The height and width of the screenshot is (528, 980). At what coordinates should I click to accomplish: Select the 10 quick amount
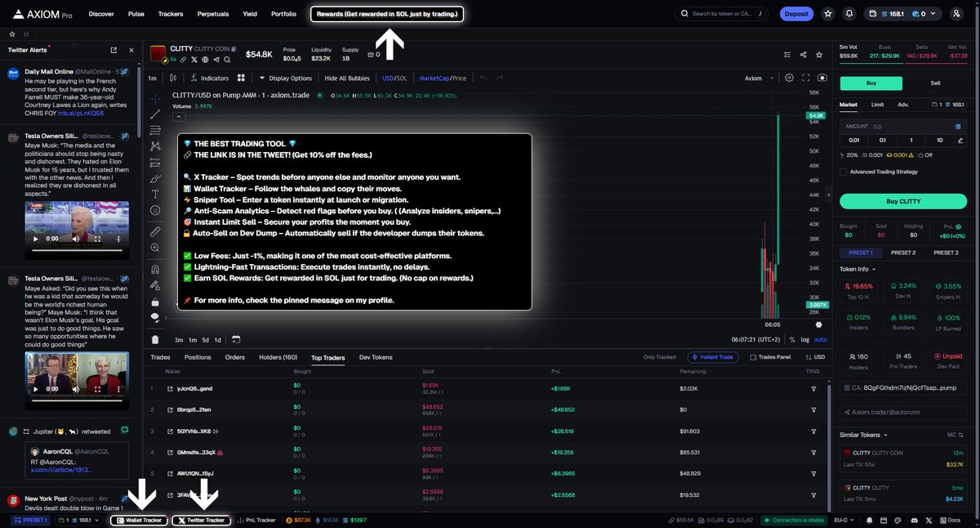tap(940, 141)
